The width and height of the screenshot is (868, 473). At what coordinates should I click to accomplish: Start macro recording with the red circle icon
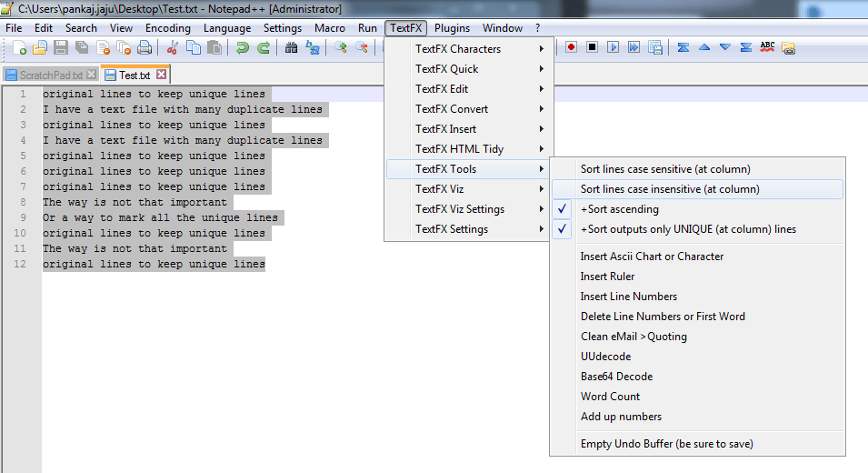point(572,48)
